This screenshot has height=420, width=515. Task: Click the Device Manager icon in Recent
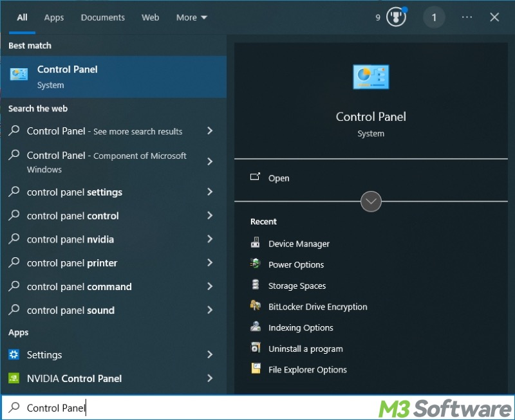(x=256, y=244)
